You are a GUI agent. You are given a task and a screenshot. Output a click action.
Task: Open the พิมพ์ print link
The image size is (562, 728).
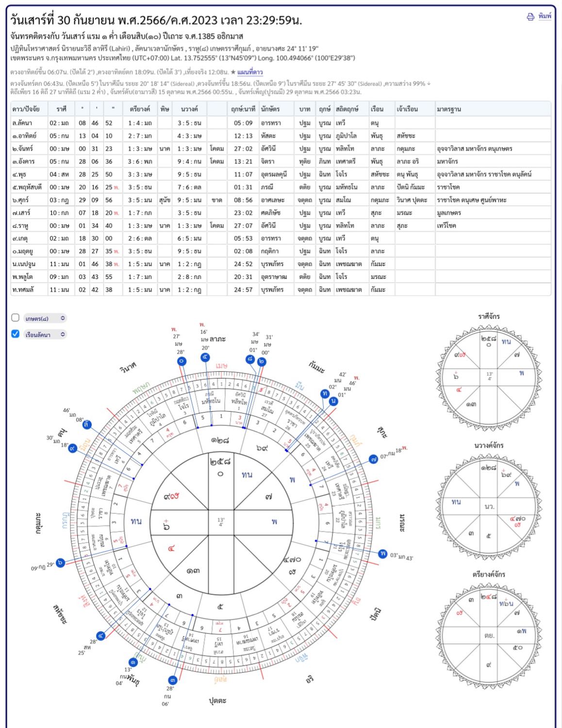[545, 17]
